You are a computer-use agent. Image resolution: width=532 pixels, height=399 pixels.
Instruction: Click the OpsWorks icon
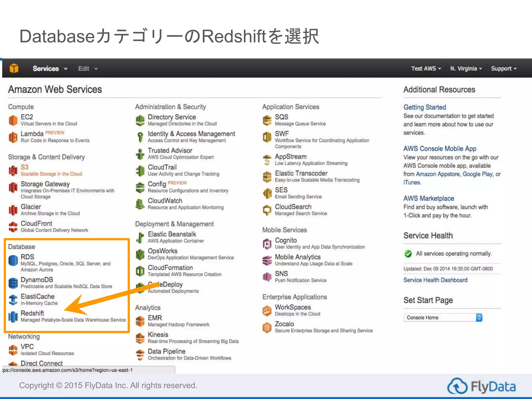140,255
